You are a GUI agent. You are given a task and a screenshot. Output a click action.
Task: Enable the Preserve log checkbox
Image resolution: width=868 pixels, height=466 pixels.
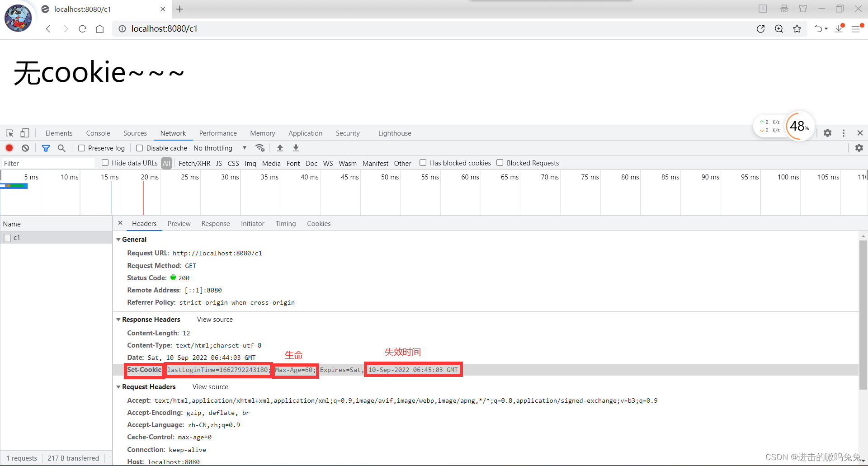81,148
